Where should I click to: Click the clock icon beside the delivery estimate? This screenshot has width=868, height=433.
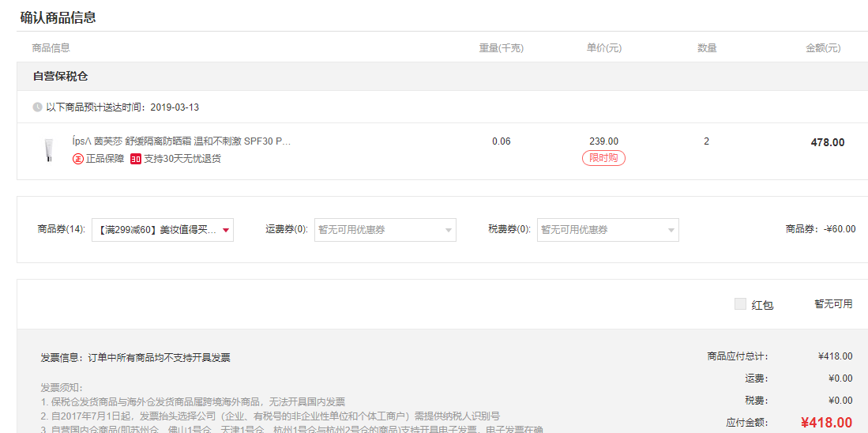[x=37, y=107]
